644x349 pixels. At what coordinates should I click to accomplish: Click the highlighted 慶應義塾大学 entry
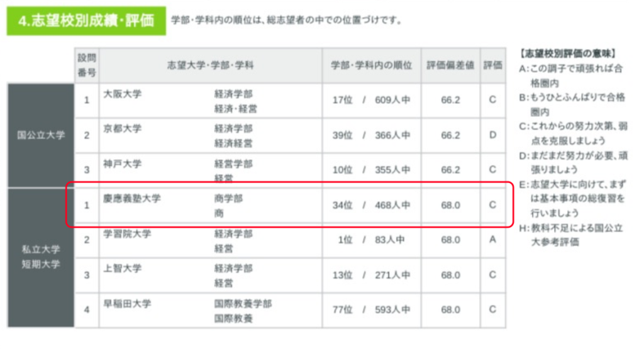pyautogui.click(x=132, y=198)
